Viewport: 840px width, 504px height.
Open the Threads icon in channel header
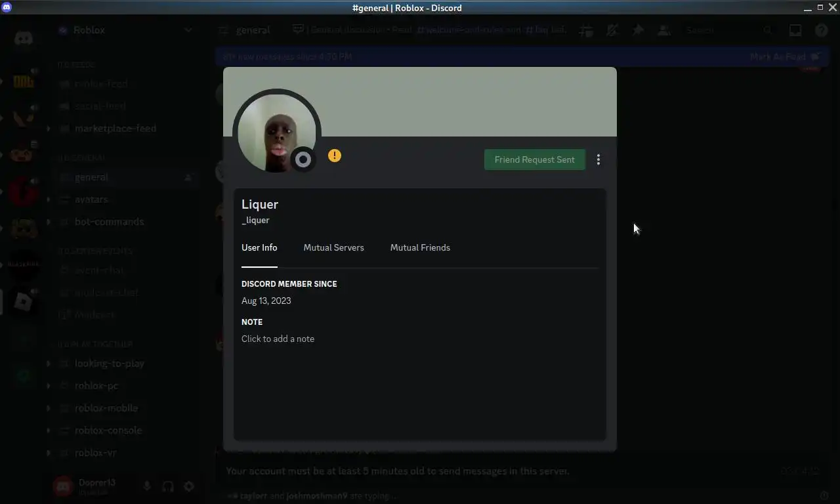586,30
